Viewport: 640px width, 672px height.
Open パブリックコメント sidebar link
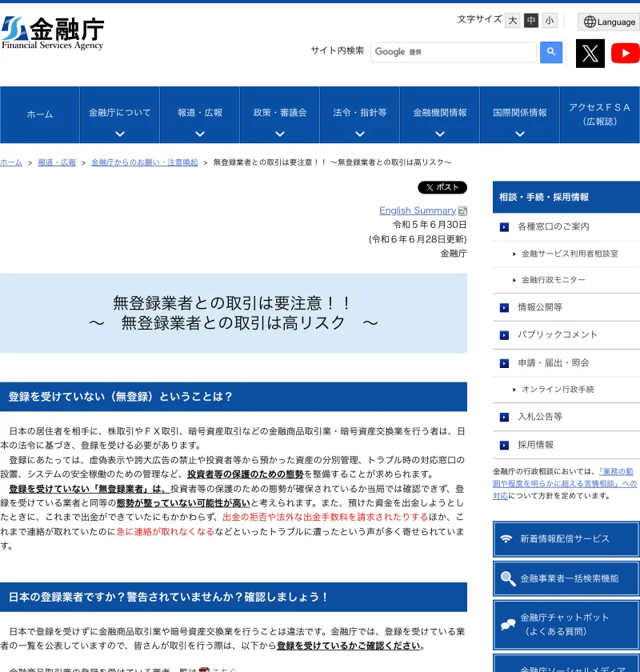(558, 334)
